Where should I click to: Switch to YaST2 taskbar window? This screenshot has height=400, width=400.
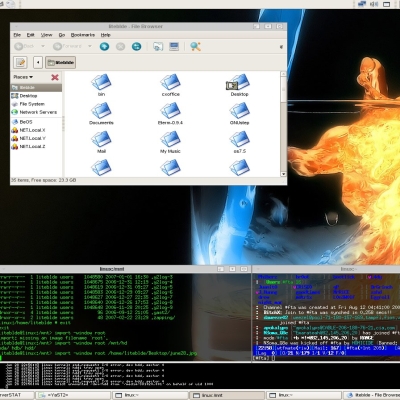72,395
